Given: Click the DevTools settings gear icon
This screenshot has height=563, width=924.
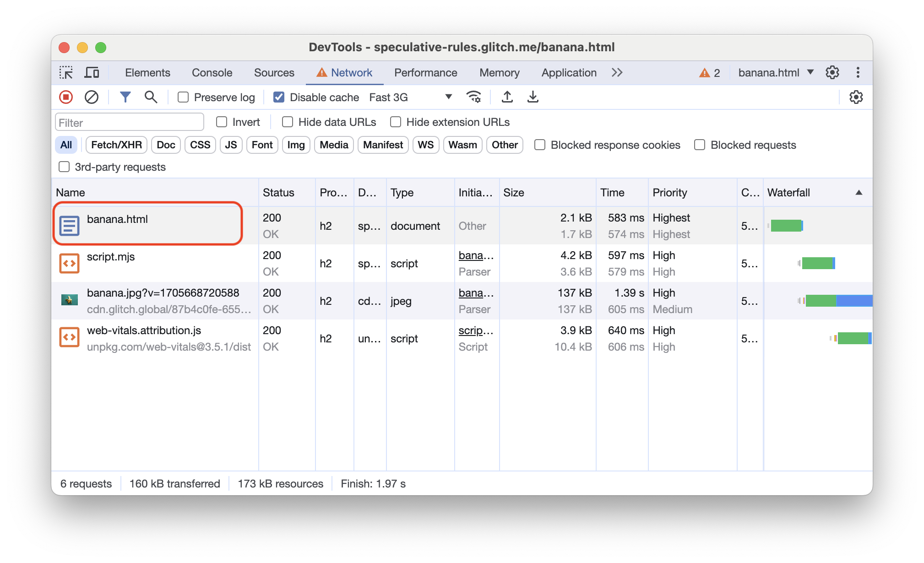Looking at the screenshot, I should (x=832, y=73).
